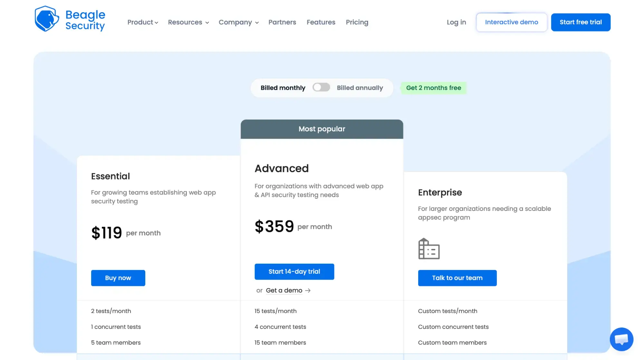Screen dimensions: 644x360
Task: Click the Get 2 months free badge
Action: click(x=433, y=88)
